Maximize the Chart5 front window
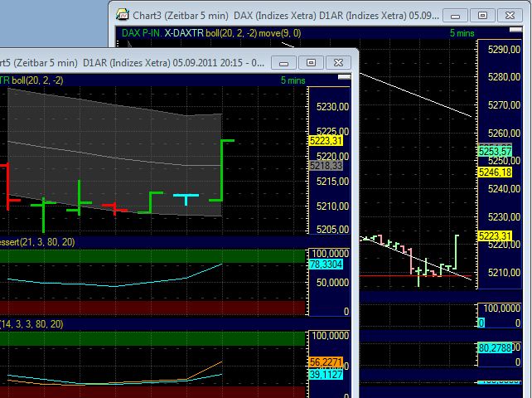Image resolution: width=532 pixels, height=398 pixels. [311, 63]
